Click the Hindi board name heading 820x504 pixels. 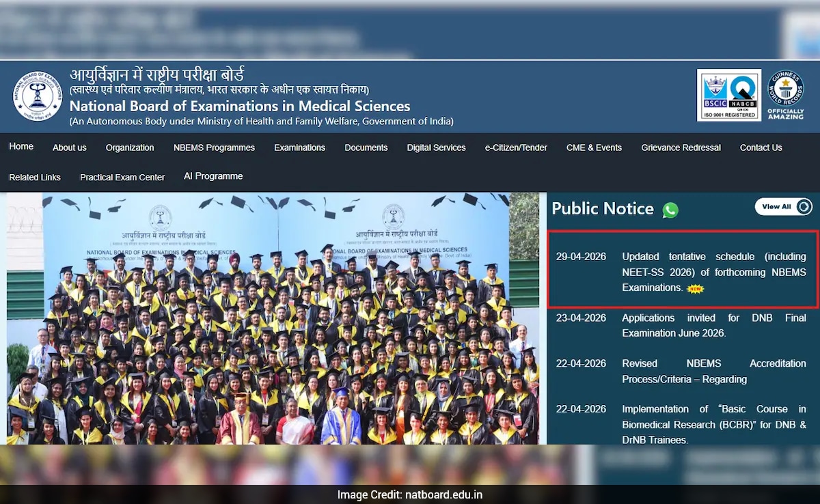click(x=156, y=75)
